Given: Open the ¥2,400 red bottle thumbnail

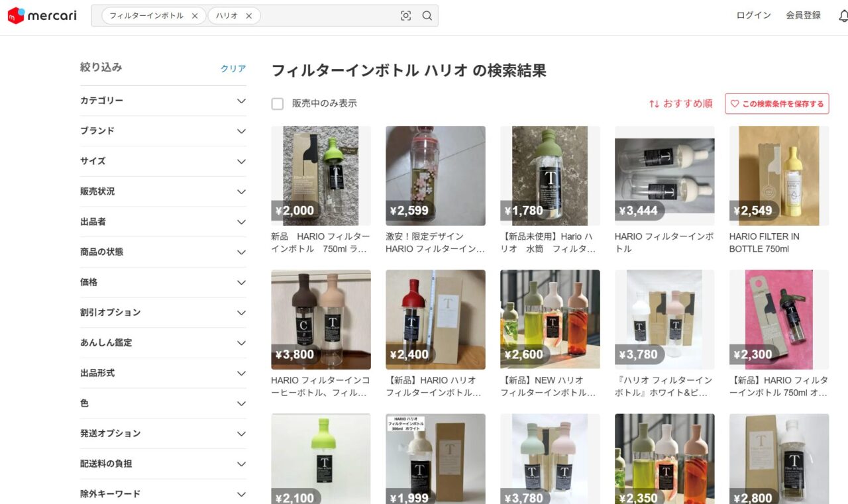Looking at the screenshot, I should pos(435,320).
